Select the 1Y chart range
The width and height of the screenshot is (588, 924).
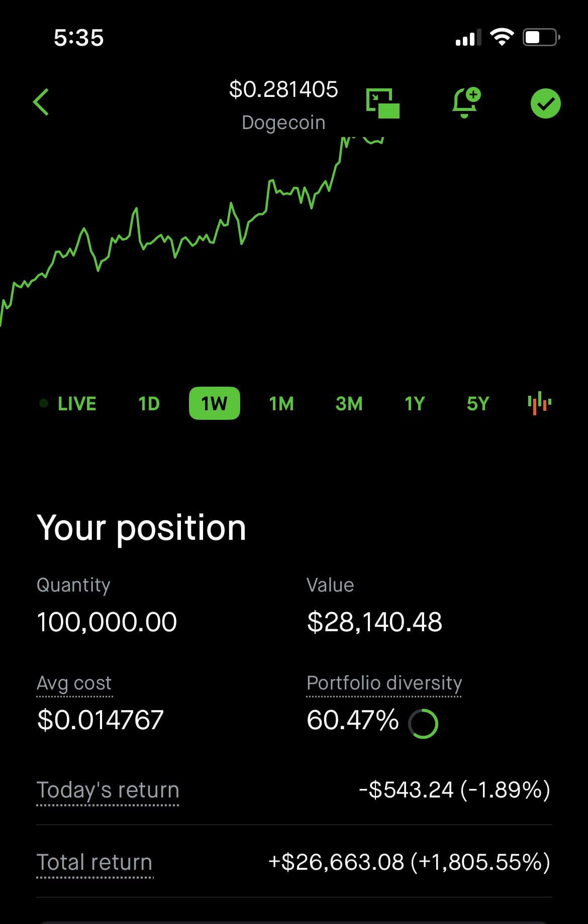tap(415, 404)
